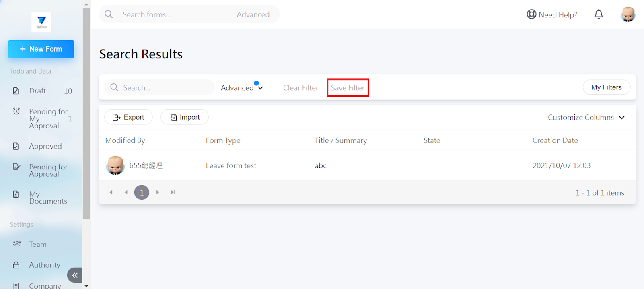Click Save Filter
This screenshot has width=644, height=289.
[348, 88]
